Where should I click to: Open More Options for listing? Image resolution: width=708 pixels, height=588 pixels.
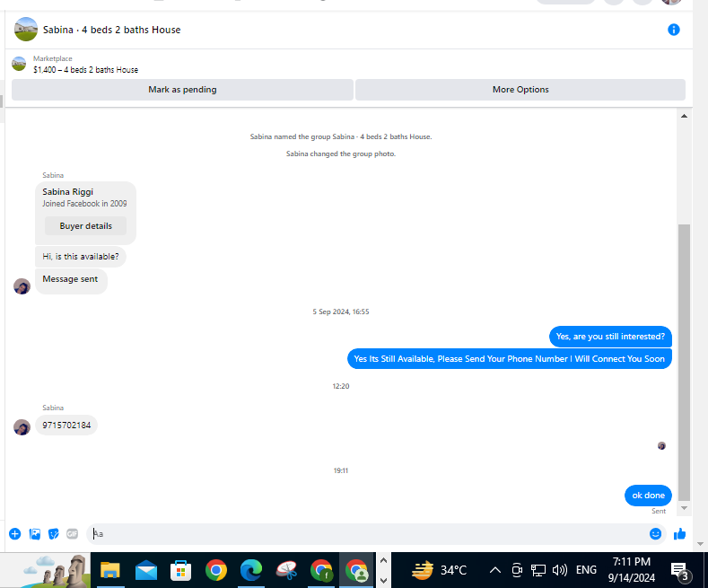(x=520, y=90)
